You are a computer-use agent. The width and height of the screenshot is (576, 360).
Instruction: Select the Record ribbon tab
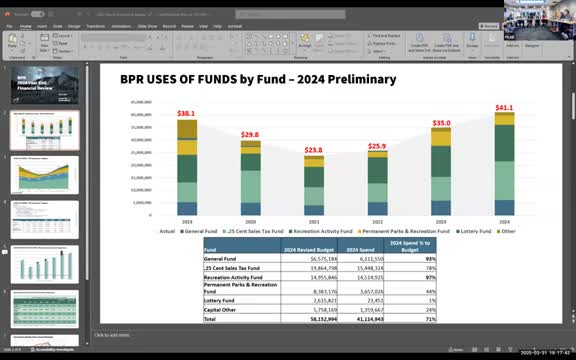pos(169,26)
